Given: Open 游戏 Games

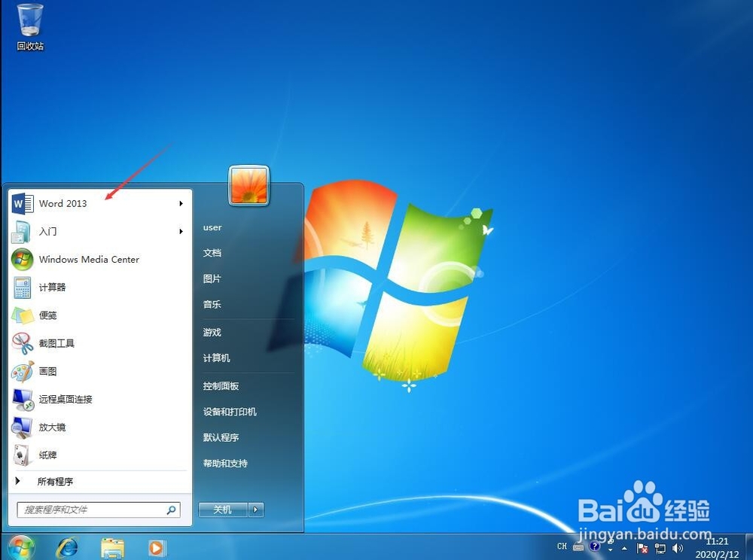Looking at the screenshot, I should click(212, 332).
